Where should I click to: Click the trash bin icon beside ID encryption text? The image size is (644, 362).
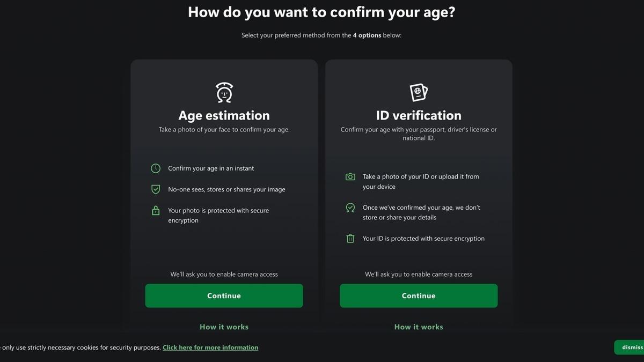coord(350,238)
